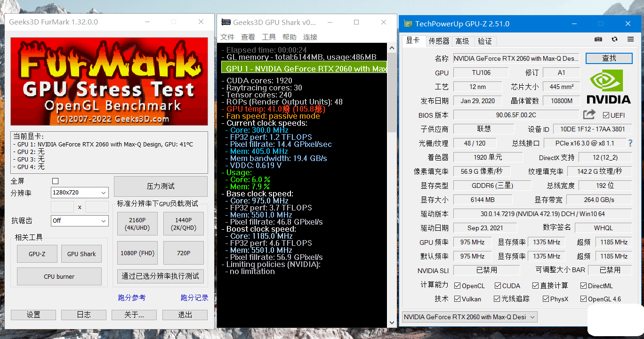Click the 退出 exit button

click(x=185, y=315)
